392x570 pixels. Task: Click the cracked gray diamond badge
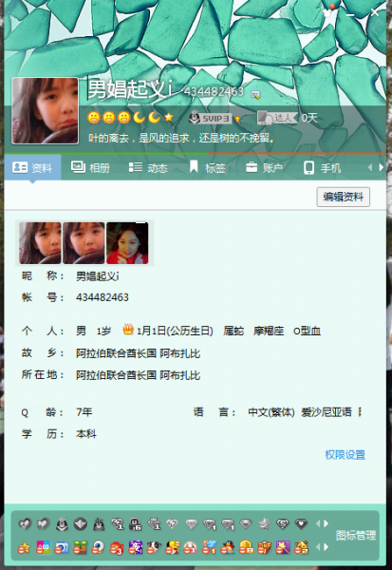tap(172, 523)
